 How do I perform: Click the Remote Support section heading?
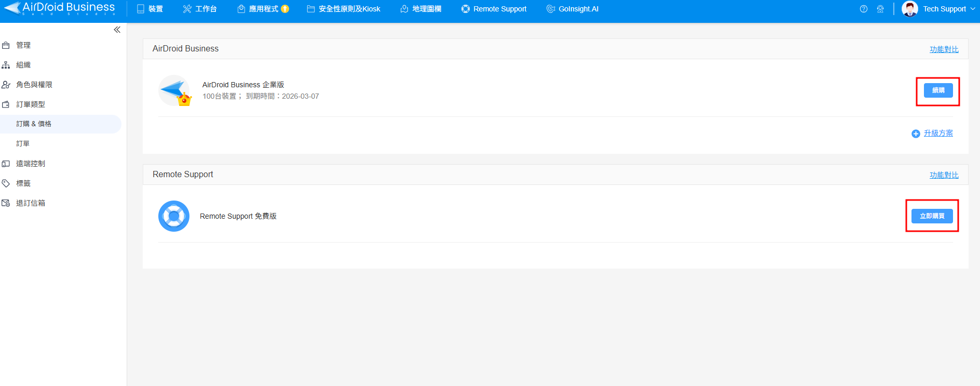pyautogui.click(x=183, y=174)
